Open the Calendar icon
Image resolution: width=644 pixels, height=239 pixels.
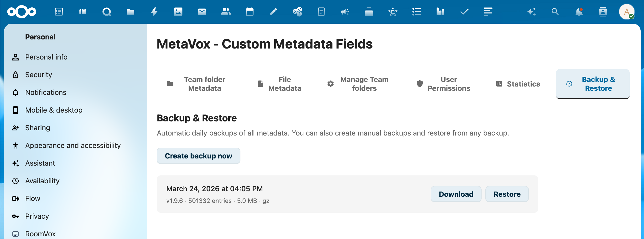pos(249,12)
